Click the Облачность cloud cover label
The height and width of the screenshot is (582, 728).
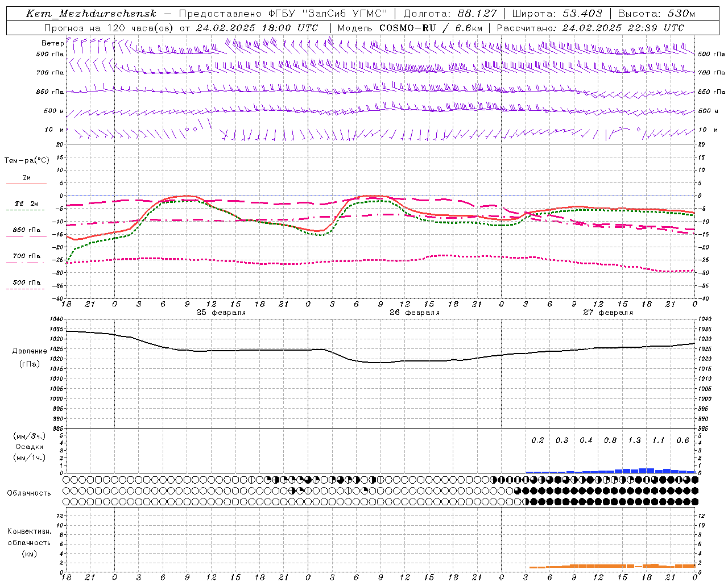pyautogui.click(x=29, y=493)
